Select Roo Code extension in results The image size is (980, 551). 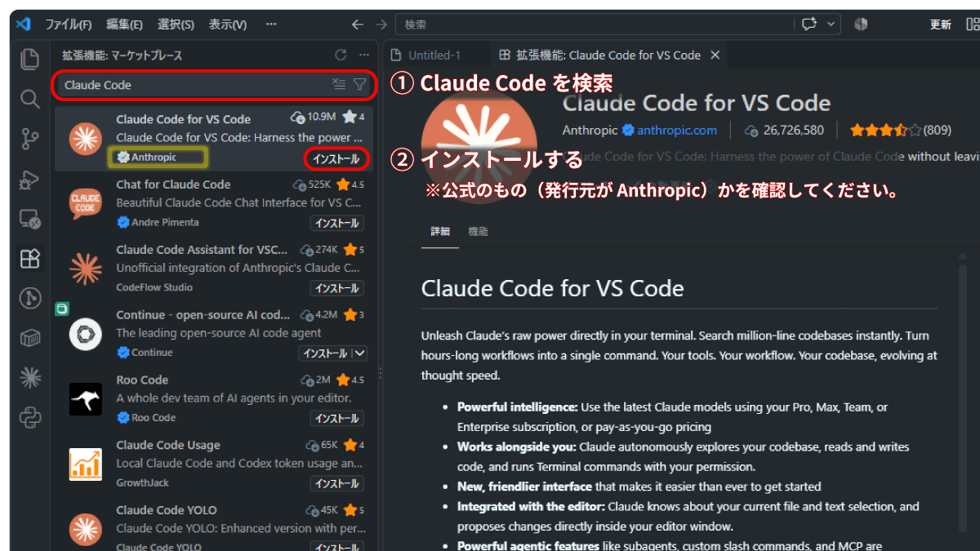pos(214,399)
